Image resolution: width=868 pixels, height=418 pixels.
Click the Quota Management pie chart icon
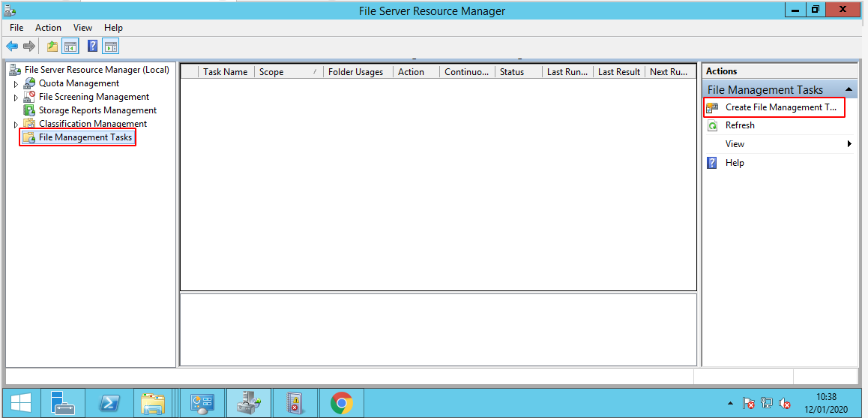pos(29,84)
